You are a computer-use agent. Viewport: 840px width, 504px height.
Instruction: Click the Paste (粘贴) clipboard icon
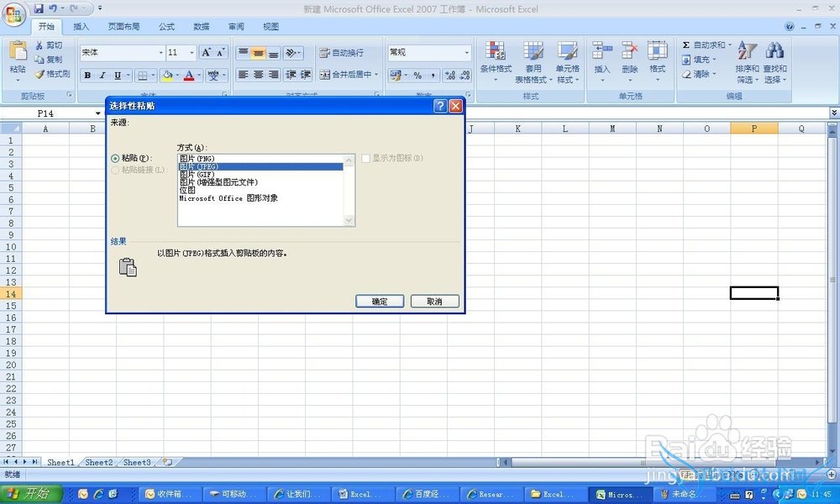(x=18, y=51)
